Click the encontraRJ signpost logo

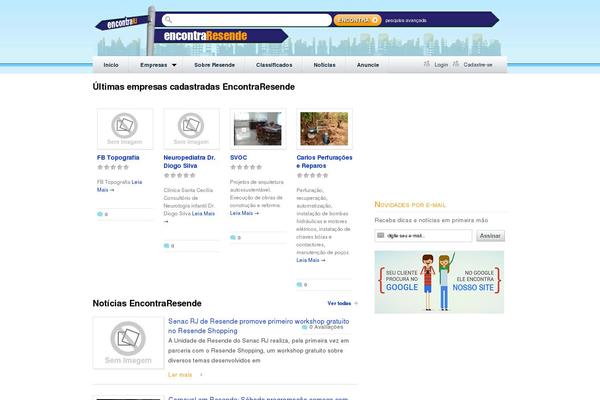point(122,23)
